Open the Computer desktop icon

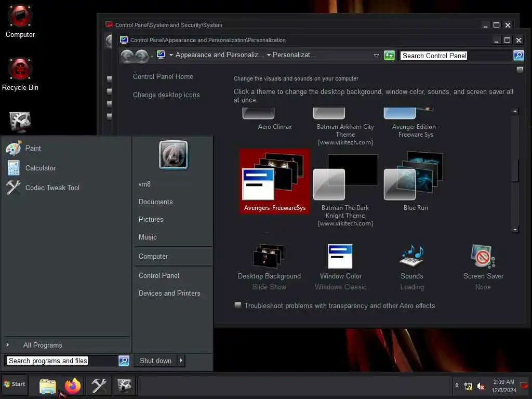point(20,21)
